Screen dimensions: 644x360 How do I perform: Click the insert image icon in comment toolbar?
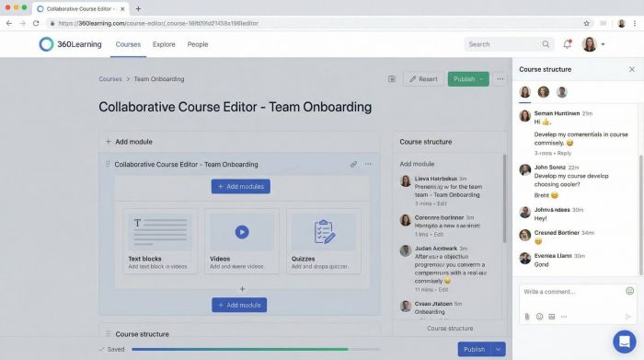point(552,317)
